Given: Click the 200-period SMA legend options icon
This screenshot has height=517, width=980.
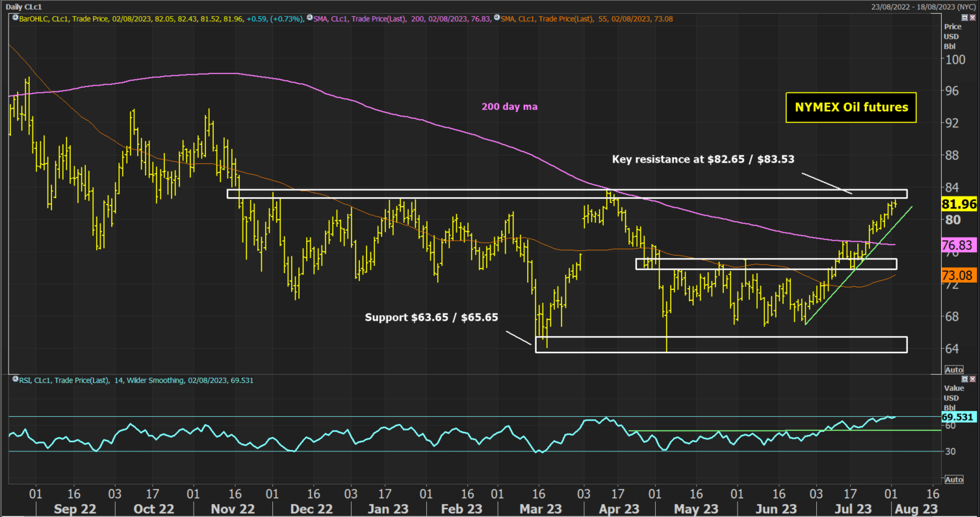Looking at the screenshot, I should [309, 19].
